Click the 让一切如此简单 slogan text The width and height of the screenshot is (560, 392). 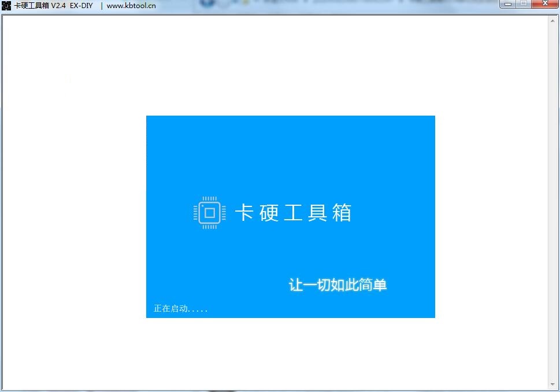[x=338, y=285]
